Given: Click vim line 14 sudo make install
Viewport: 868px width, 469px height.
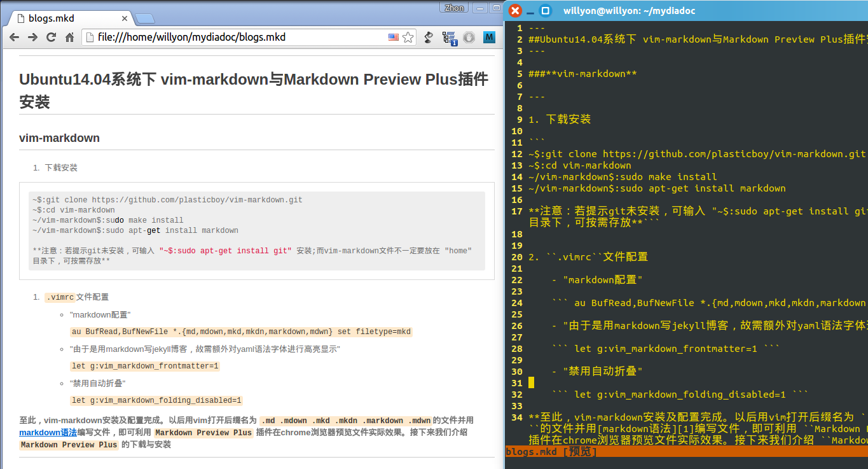Looking at the screenshot, I should click(623, 177).
